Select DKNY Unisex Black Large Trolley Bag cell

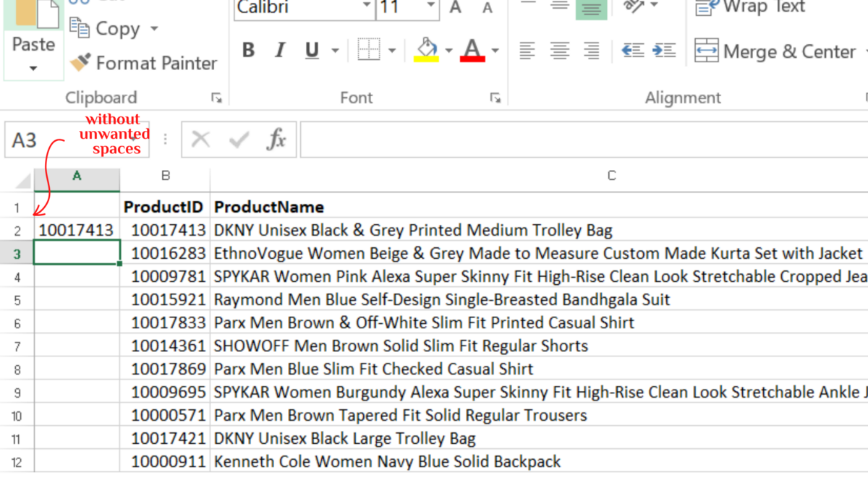tap(539, 439)
